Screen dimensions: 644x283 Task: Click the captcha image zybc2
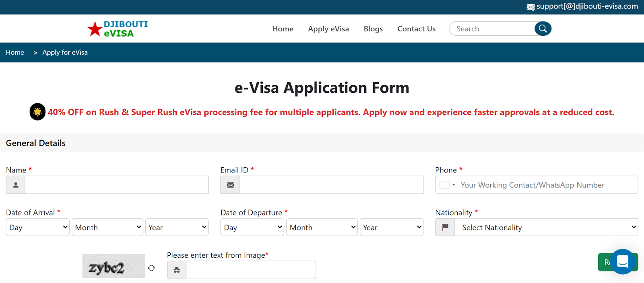(114, 266)
